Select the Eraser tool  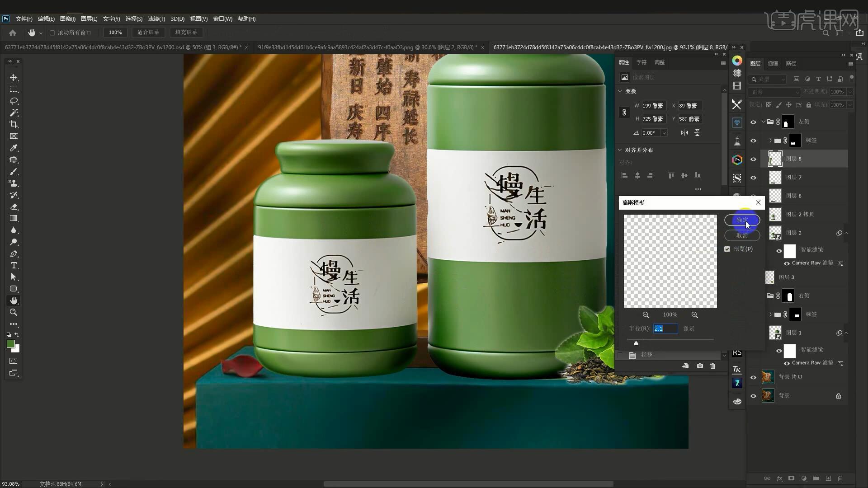tap(14, 206)
